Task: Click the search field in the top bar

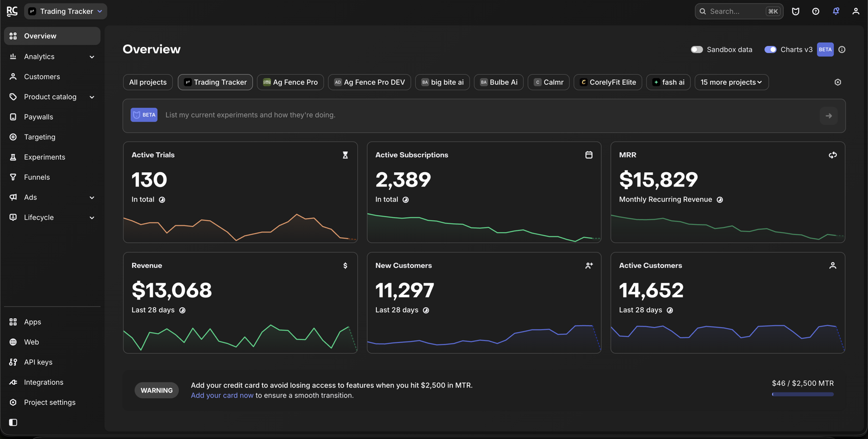Action: (x=739, y=11)
